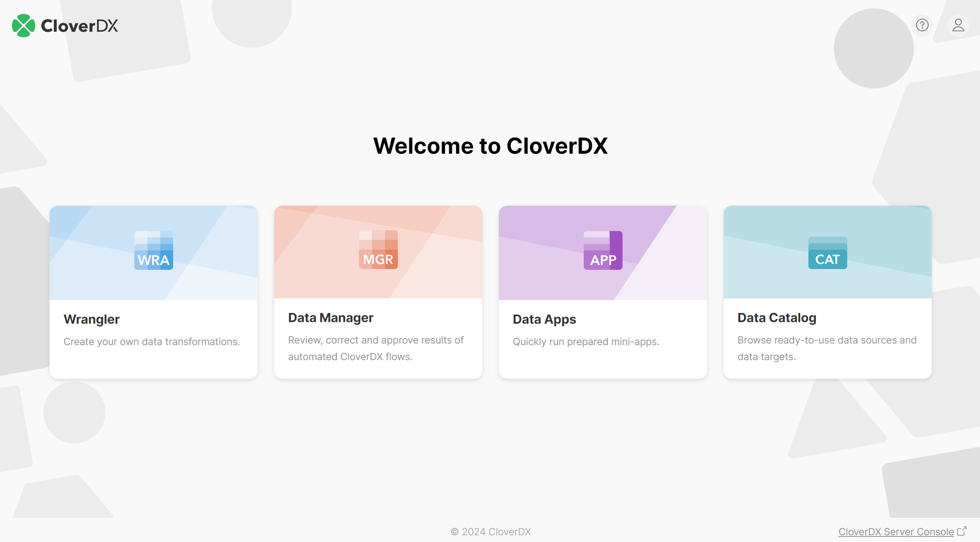Image resolution: width=980 pixels, height=542 pixels.
Task: Click the Data Manager review panel
Action: click(378, 292)
